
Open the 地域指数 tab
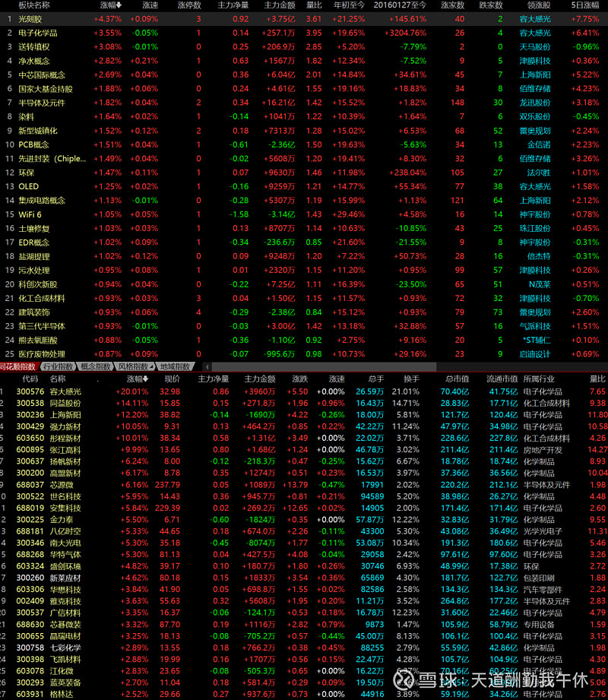tap(175, 366)
